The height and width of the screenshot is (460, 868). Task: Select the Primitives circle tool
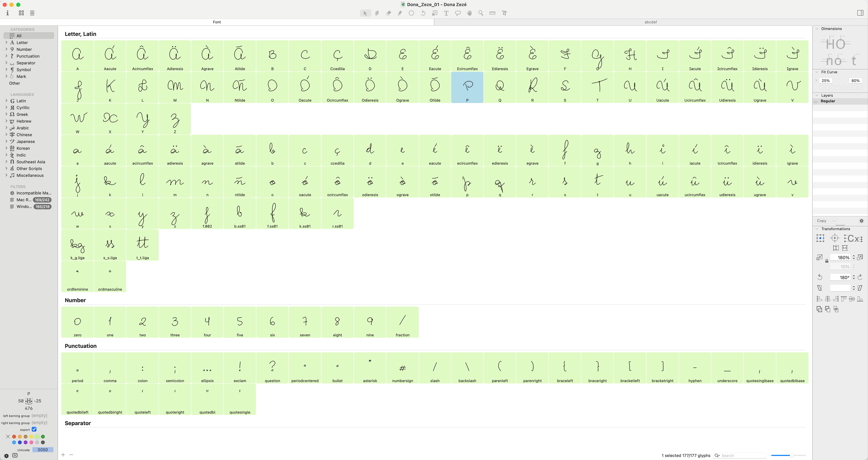click(411, 13)
